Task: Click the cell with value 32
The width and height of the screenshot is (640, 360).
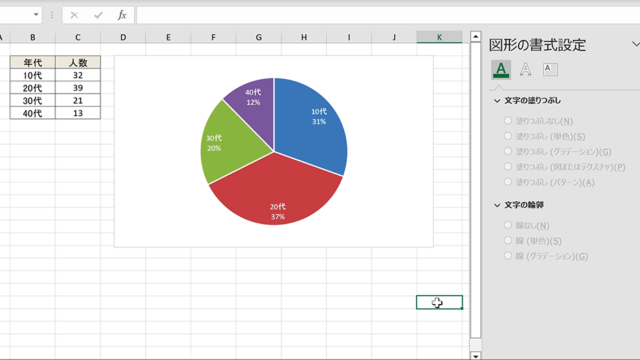Action: coord(78,75)
